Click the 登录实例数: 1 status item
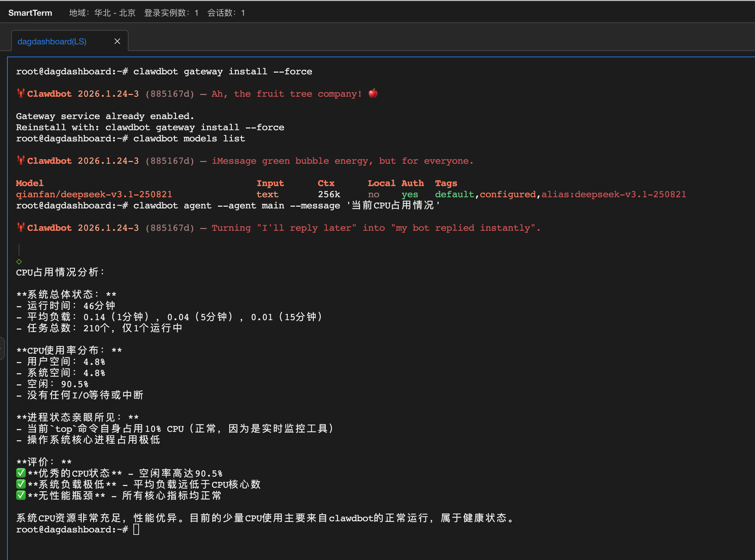Image resolution: width=755 pixels, height=560 pixels. (x=171, y=13)
